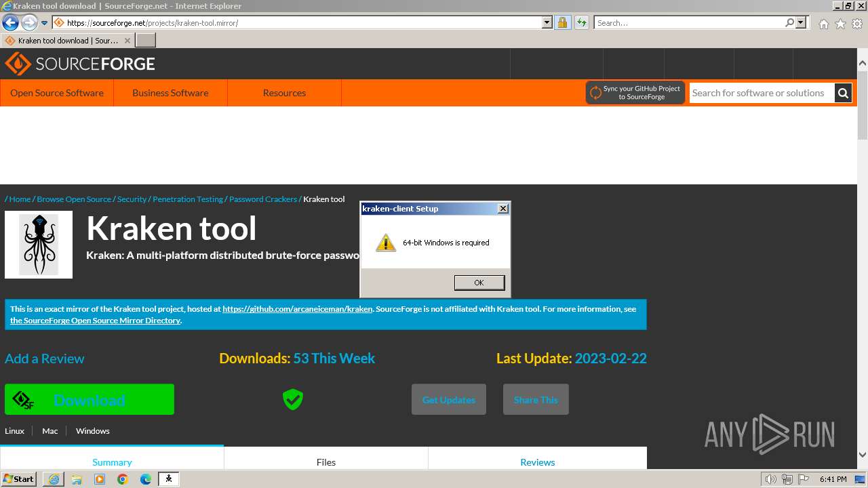The height and width of the screenshot is (488, 868).
Task: Open Internet Explorer from the taskbar
Action: pos(54,479)
